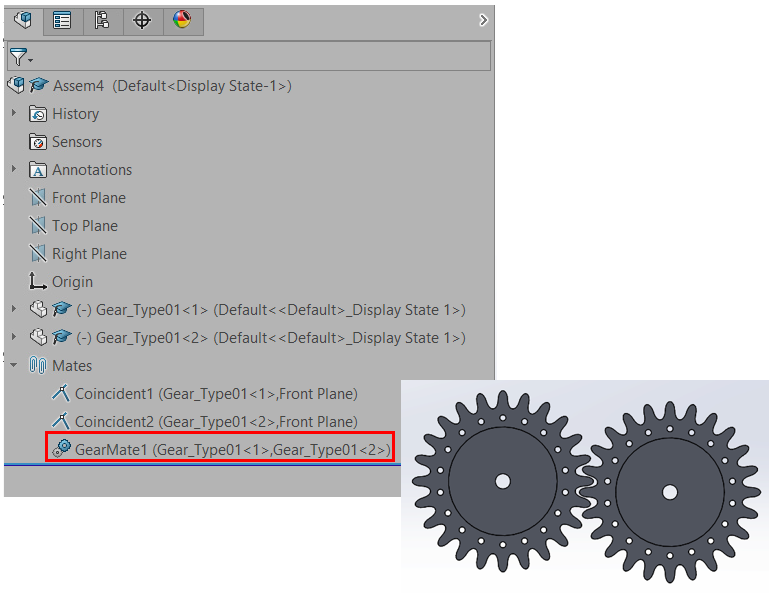Click the Assem4 assembly icon
The height and width of the screenshot is (598, 772).
(17, 85)
